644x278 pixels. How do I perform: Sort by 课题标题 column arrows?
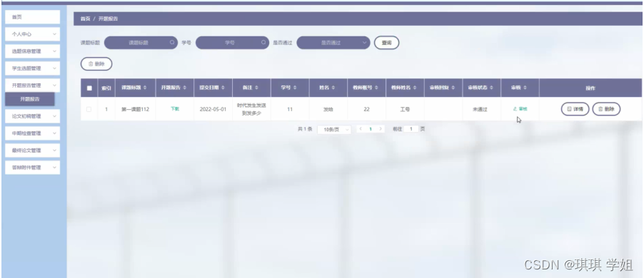(145, 88)
